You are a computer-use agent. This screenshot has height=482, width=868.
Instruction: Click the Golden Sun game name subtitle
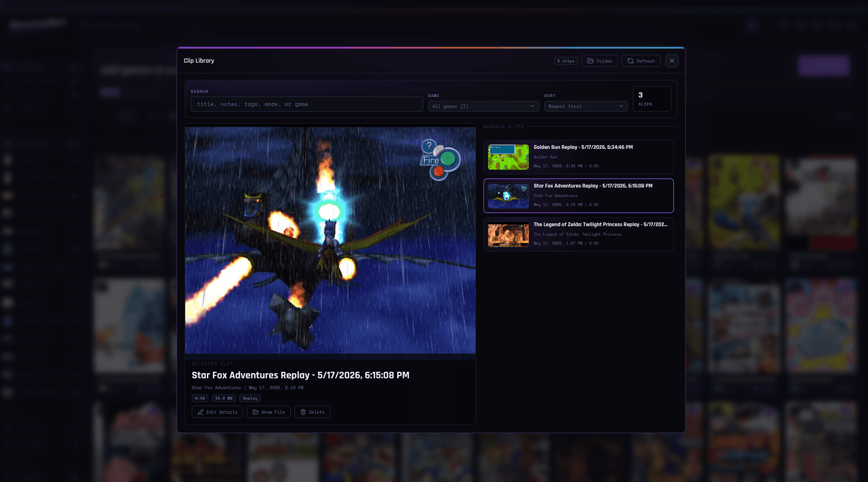point(545,157)
